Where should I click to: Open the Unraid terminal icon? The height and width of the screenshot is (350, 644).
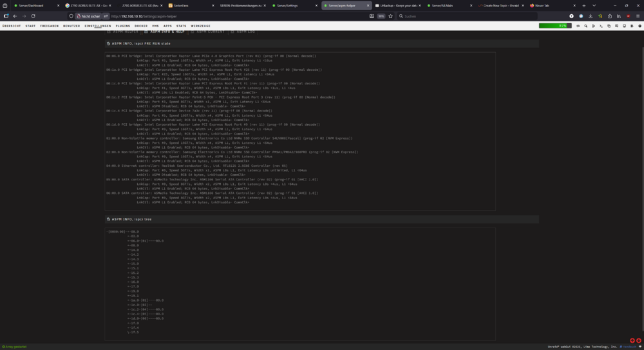601,26
